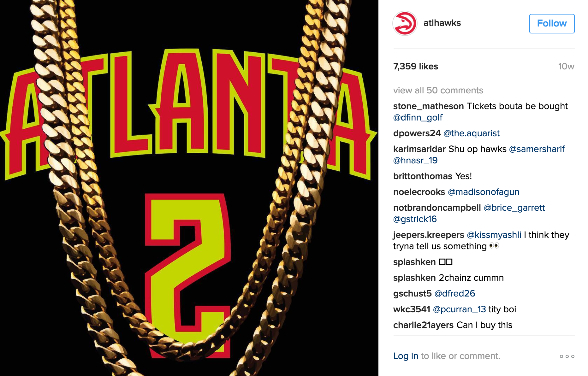This screenshot has height=376, width=588.
Task: Open commenter stone_matheson's profile
Action: click(428, 106)
